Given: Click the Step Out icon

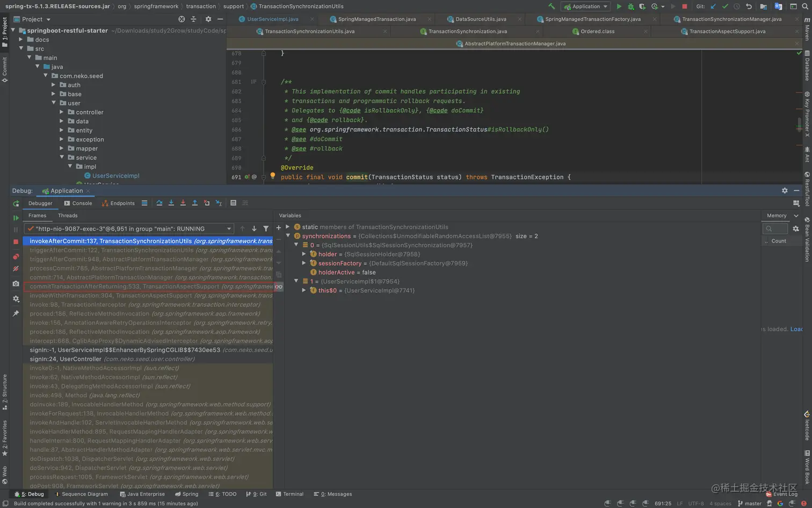Looking at the screenshot, I should click(x=195, y=203).
